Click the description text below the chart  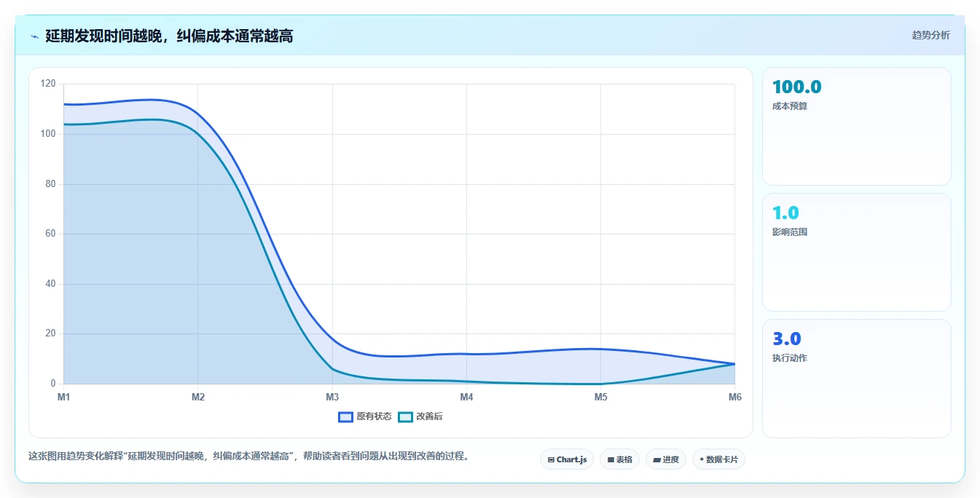tap(248, 456)
